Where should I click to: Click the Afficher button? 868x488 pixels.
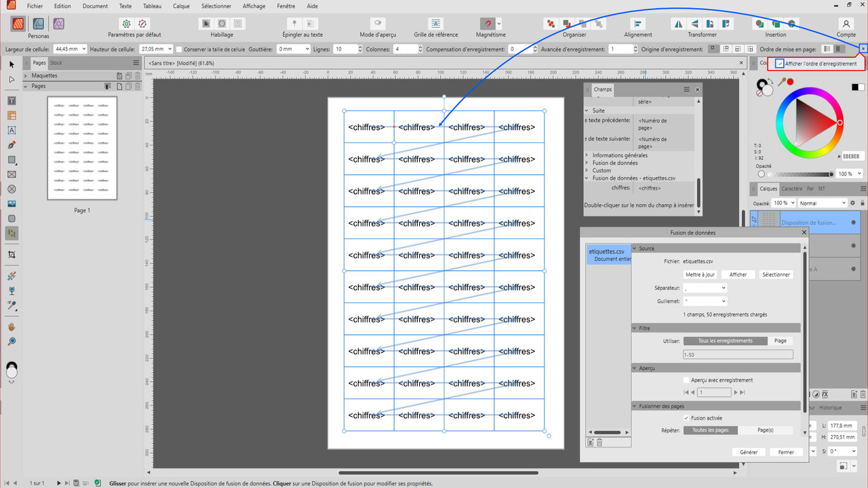tap(738, 274)
